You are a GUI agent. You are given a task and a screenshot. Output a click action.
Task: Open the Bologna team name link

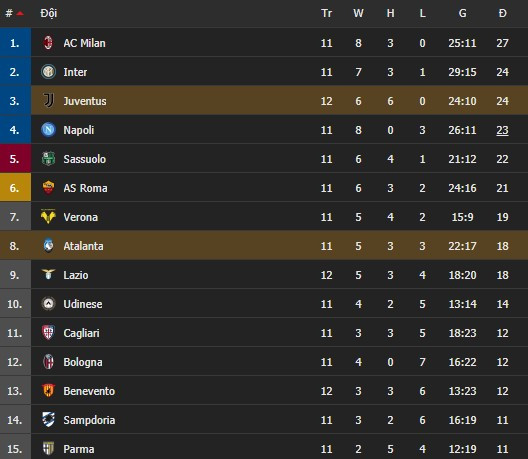[x=83, y=362]
